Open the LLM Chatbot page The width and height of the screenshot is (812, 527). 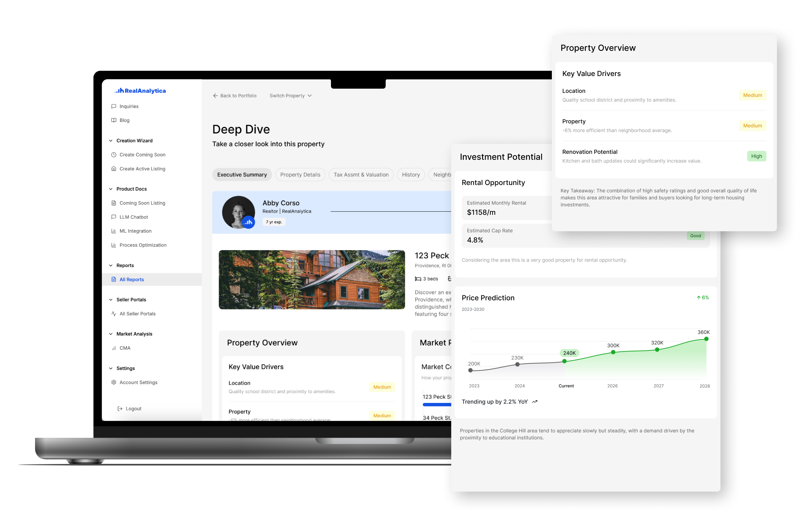coord(134,217)
